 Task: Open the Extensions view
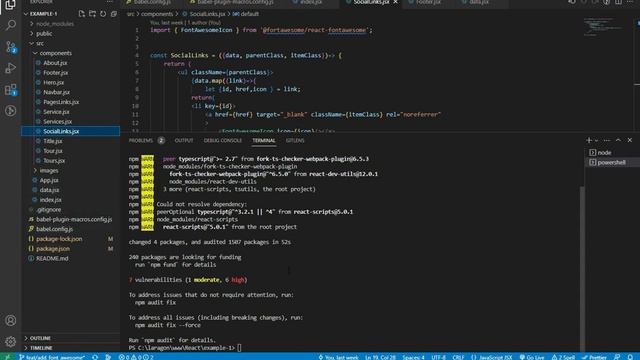point(11,89)
